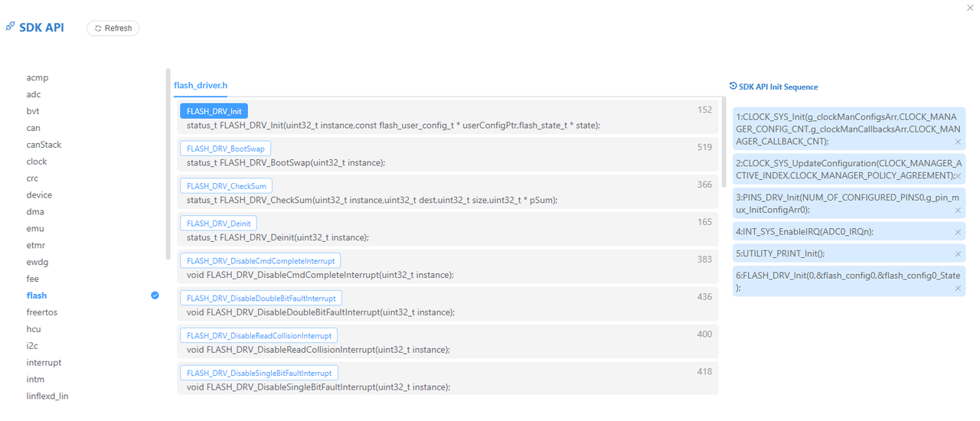Screen dimensions: 980x421
Task: Click the checkmark icon beside flash
Action: [155, 295]
